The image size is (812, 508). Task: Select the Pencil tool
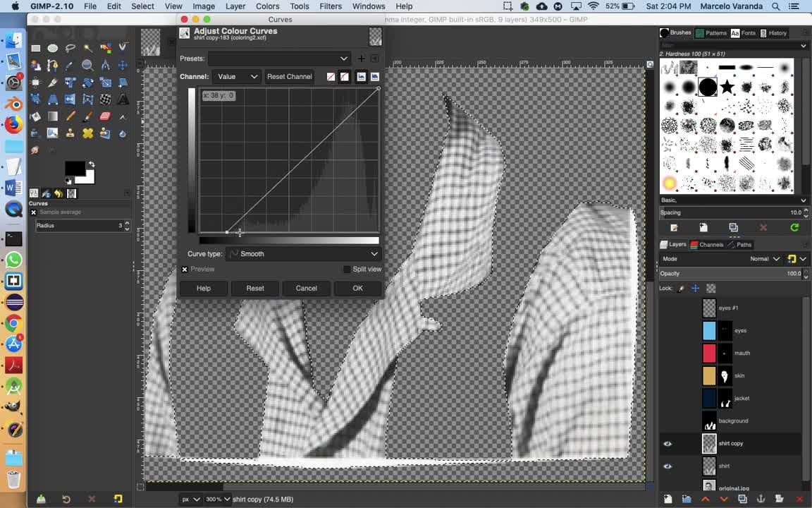pos(70,116)
